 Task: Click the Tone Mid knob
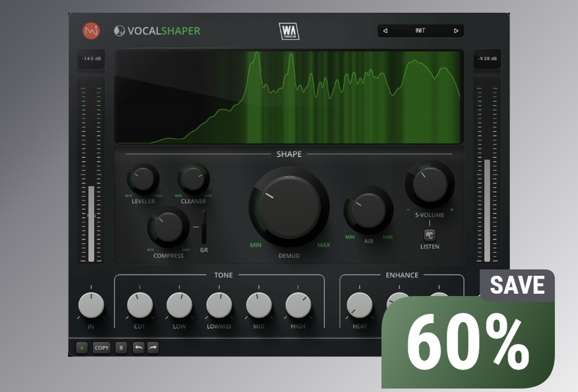click(x=259, y=305)
